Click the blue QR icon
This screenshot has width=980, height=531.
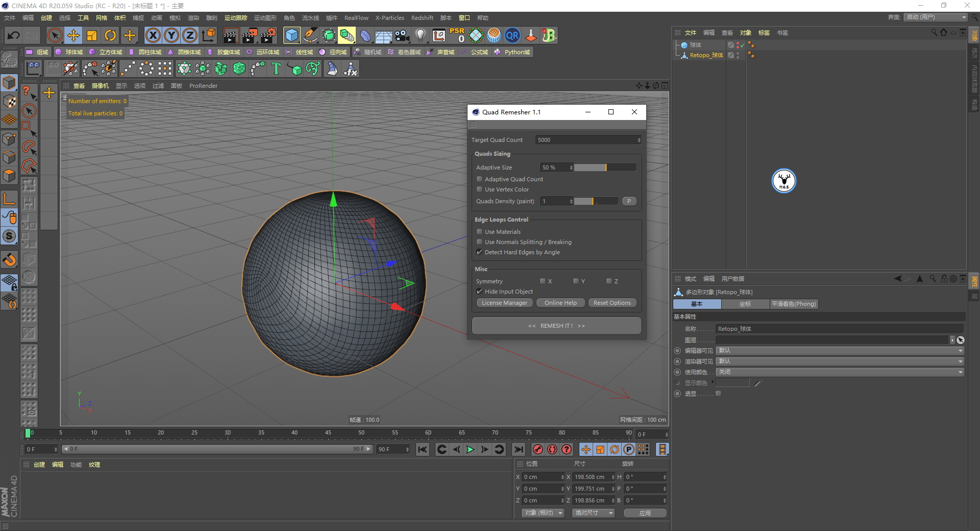512,35
